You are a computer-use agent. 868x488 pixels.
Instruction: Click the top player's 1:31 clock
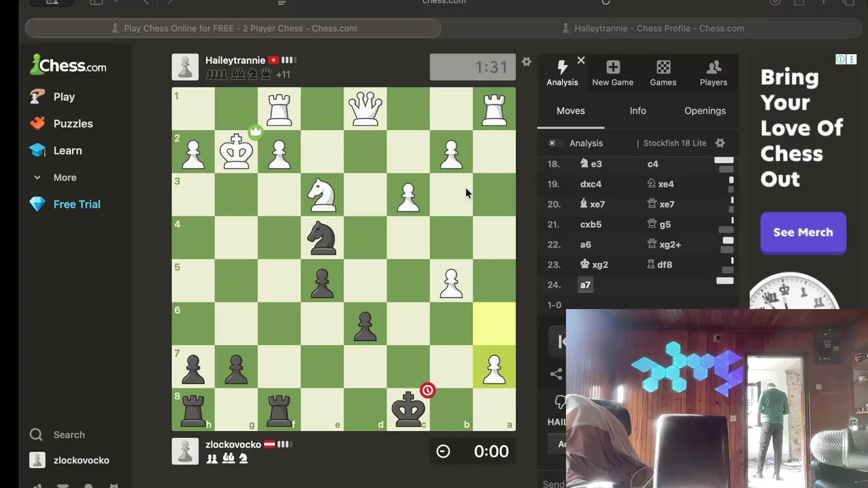[x=473, y=67]
